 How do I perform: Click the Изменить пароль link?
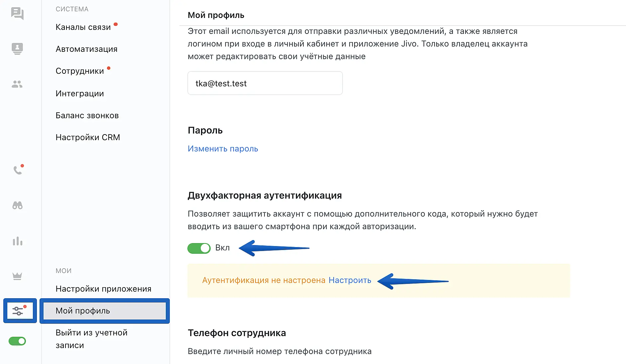tap(223, 149)
